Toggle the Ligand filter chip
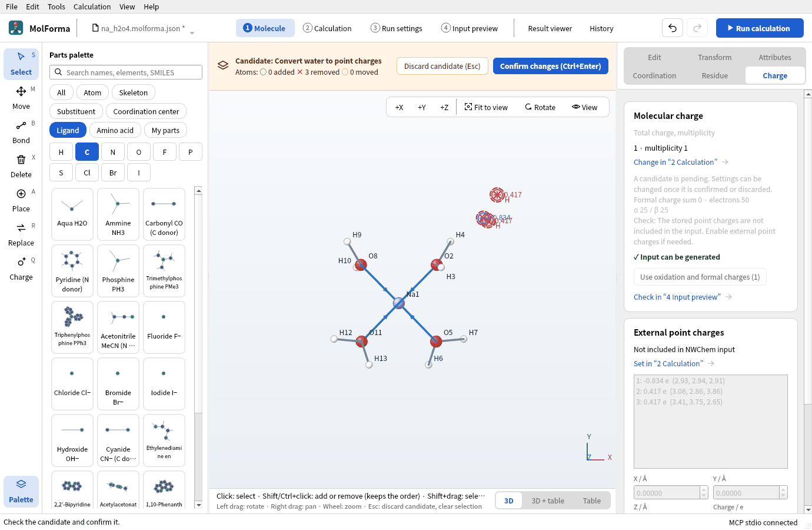 coord(68,130)
